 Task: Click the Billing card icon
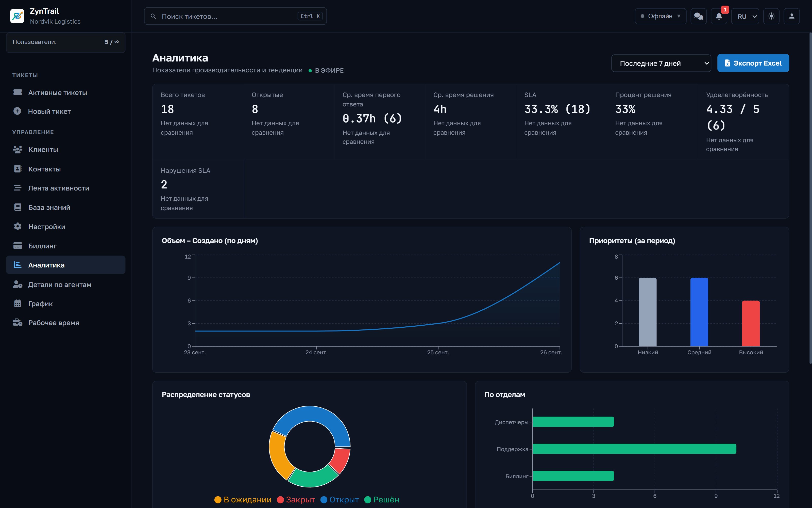[18, 246]
